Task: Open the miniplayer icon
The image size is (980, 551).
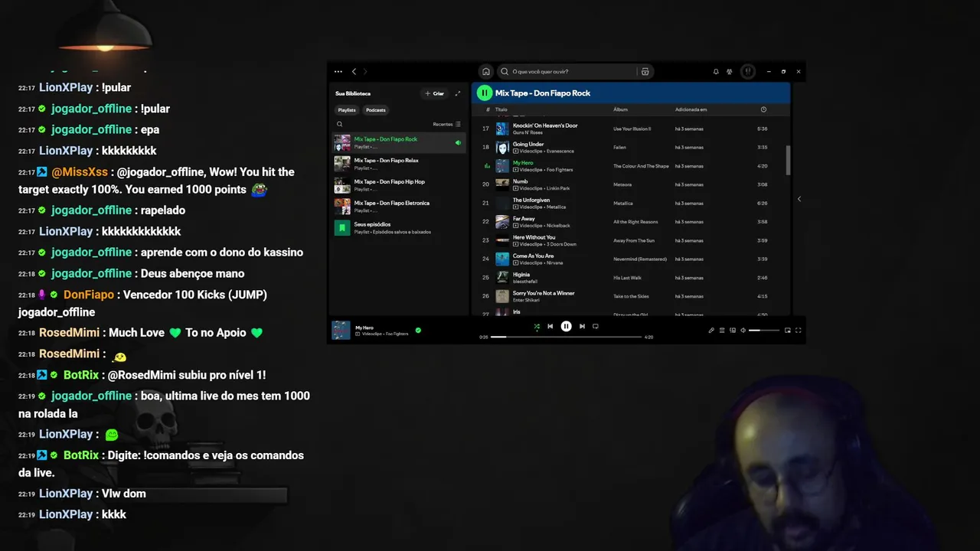Action: (x=788, y=331)
